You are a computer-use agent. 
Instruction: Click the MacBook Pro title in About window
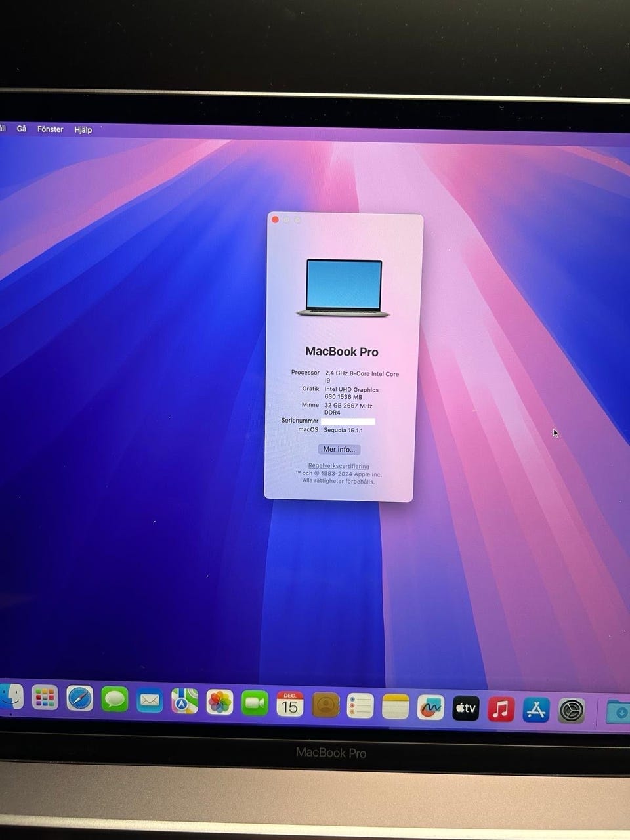(342, 352)
